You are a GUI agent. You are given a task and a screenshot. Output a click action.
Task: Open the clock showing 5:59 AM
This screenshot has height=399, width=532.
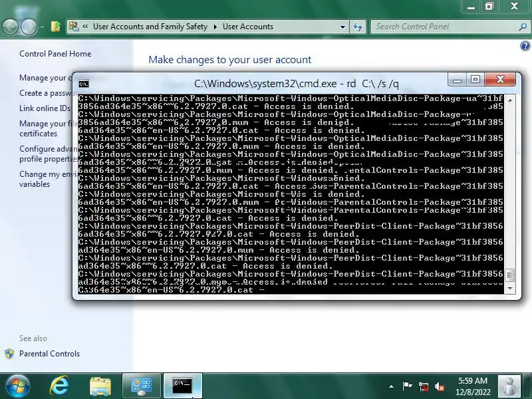click(473, 386)
